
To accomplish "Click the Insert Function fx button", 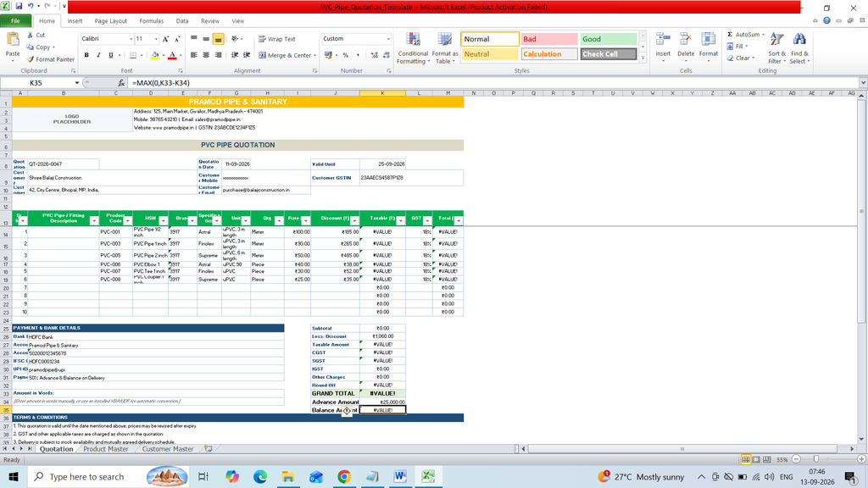I will tap(121, 83).
